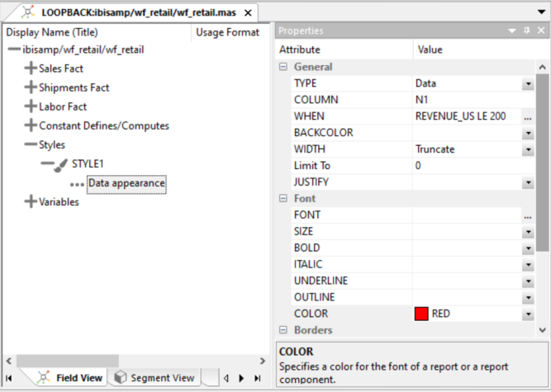This screenshot has height=392, width=551.
Task: Click the Limit To value field
Action: coord(467,166)
